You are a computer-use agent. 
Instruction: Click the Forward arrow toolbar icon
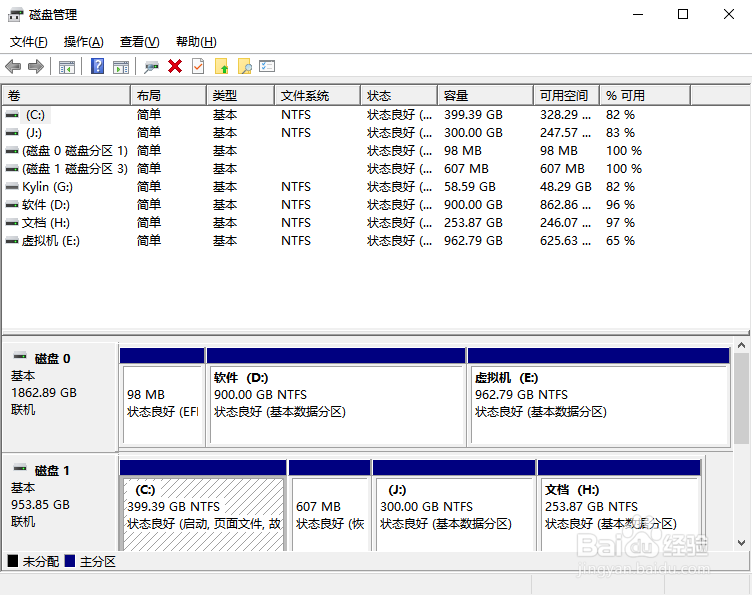pyautogui.click(x=36, y=66)
